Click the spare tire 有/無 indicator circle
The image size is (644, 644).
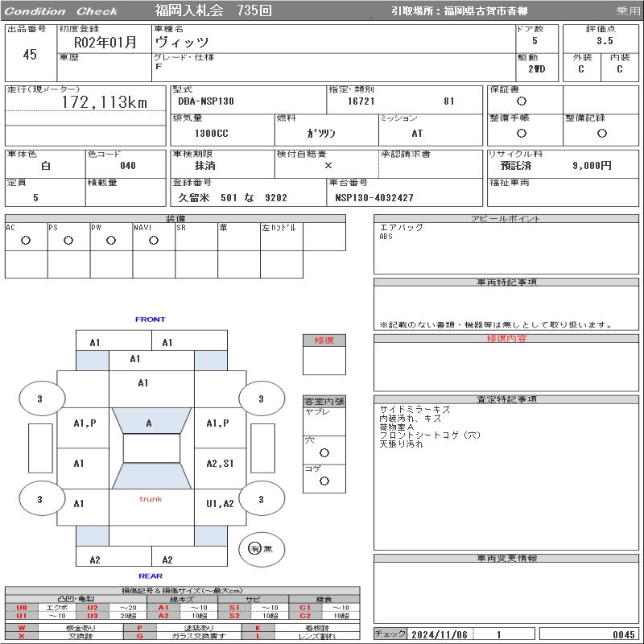[x=255, y=548]
